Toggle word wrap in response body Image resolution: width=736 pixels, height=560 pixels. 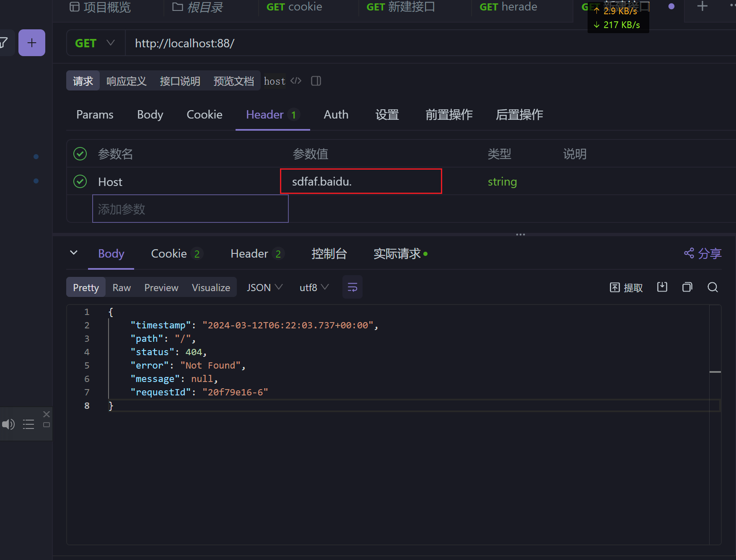352,287
